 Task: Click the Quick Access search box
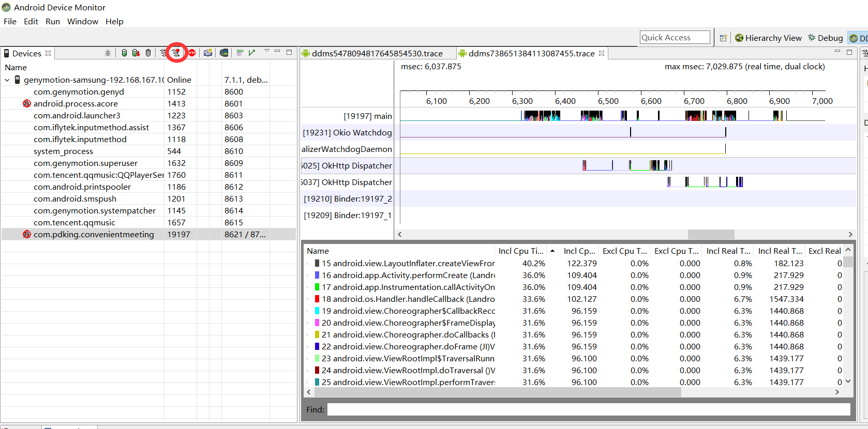[675, 37]
